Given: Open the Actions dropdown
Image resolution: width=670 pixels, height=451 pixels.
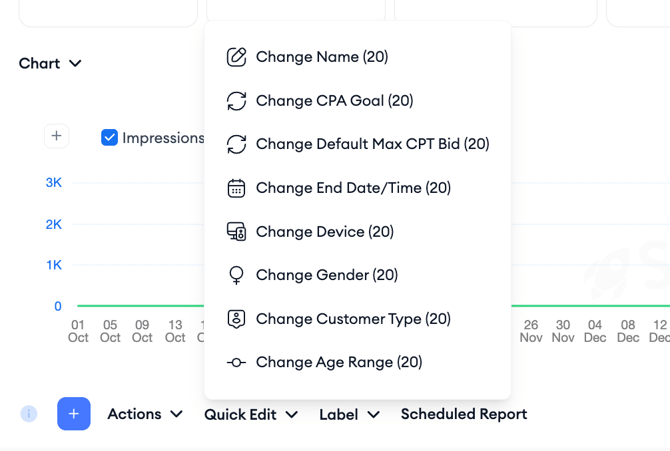Looking at the screenshot, I should point(145,414).
